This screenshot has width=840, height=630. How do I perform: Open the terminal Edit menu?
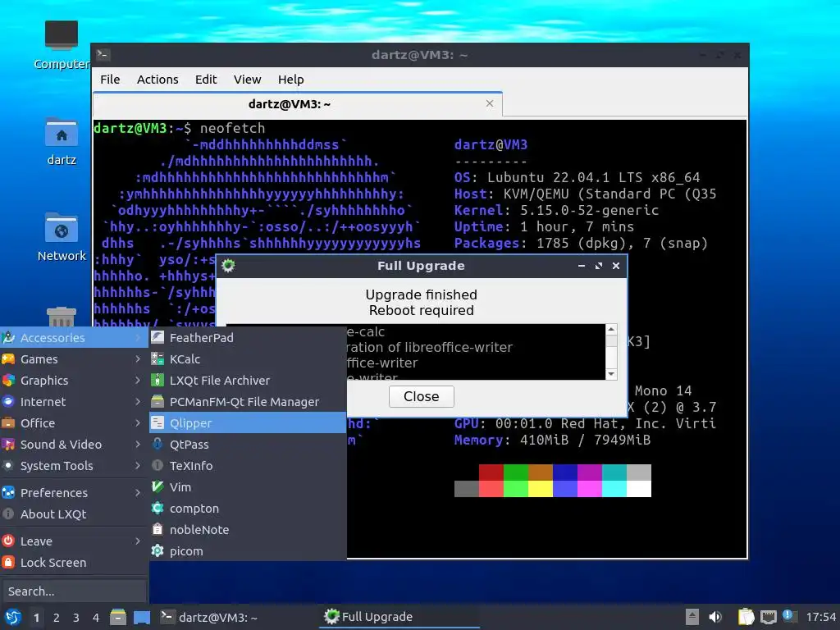206,80
